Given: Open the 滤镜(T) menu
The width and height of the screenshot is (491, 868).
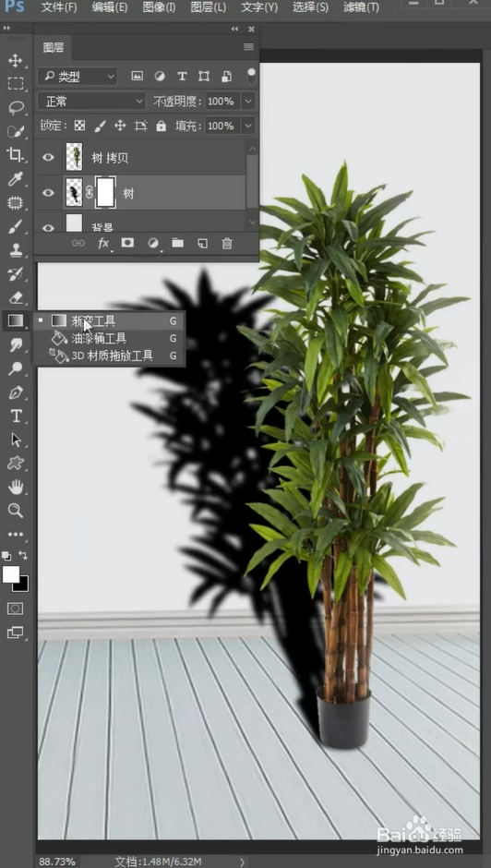Looking at the screenshot, I should pos(361,7).
